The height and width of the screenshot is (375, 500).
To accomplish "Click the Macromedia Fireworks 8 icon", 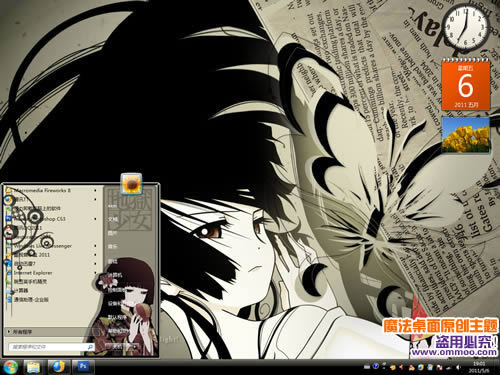I will pos(9,191).
